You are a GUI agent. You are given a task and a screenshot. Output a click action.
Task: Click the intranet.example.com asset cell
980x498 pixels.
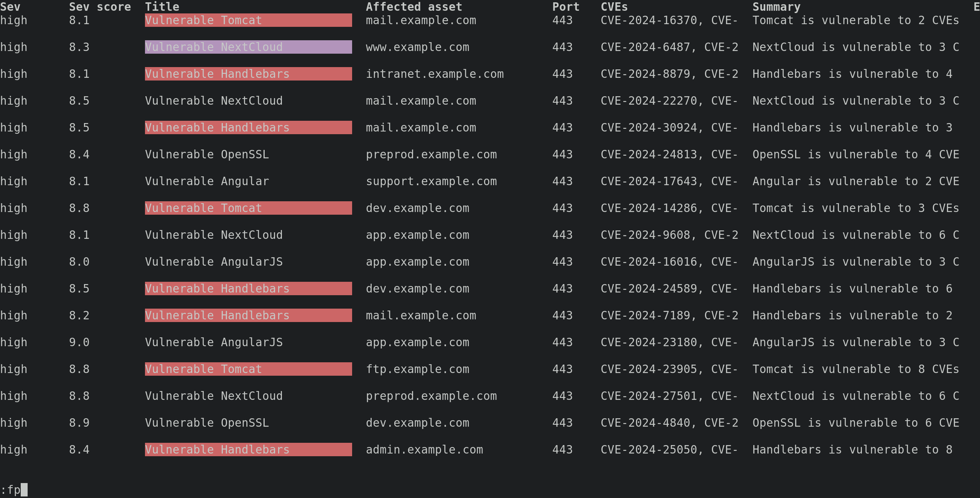pyautogui.click(x=435, y=74)
